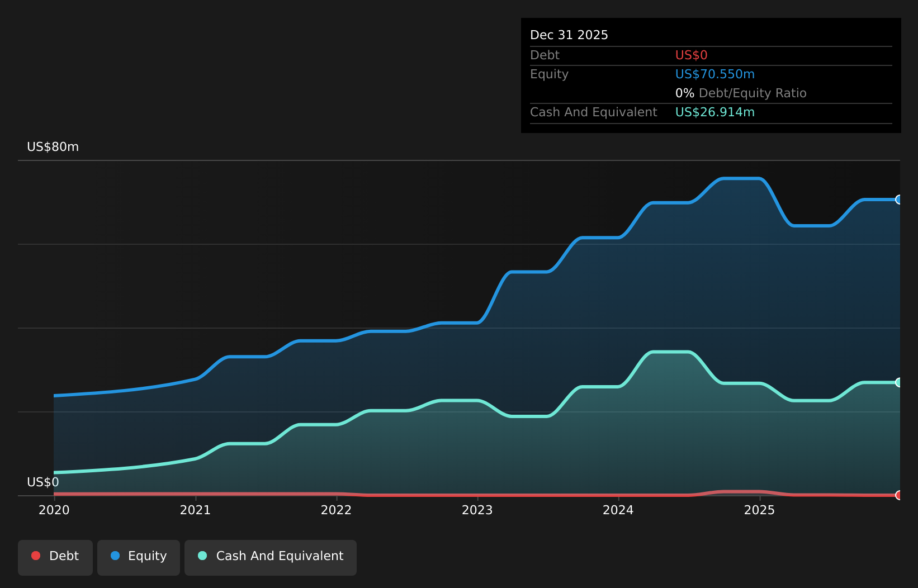Screen dimensions: 918x588
Task: Click the US$80m y-axis label
Action: [x=53, y=147]
